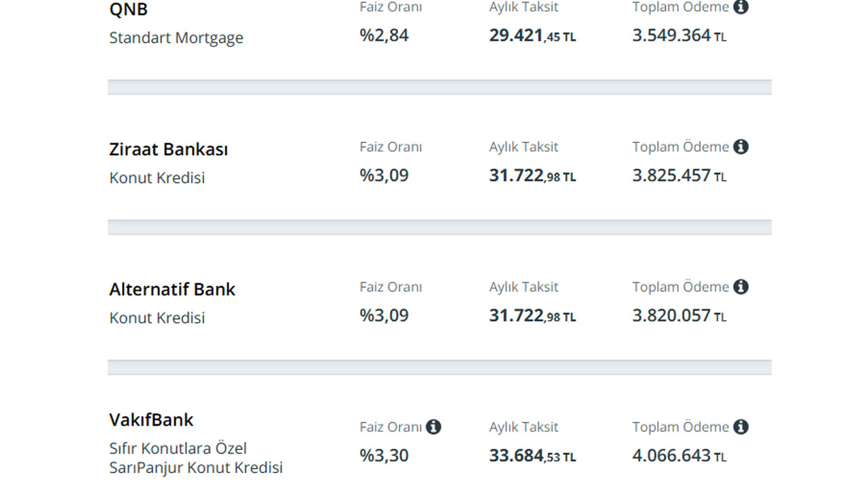Open the Ziraat Bankası bank name
The height and width of the screenshot is (488, 868).
[x=168, y=149]
